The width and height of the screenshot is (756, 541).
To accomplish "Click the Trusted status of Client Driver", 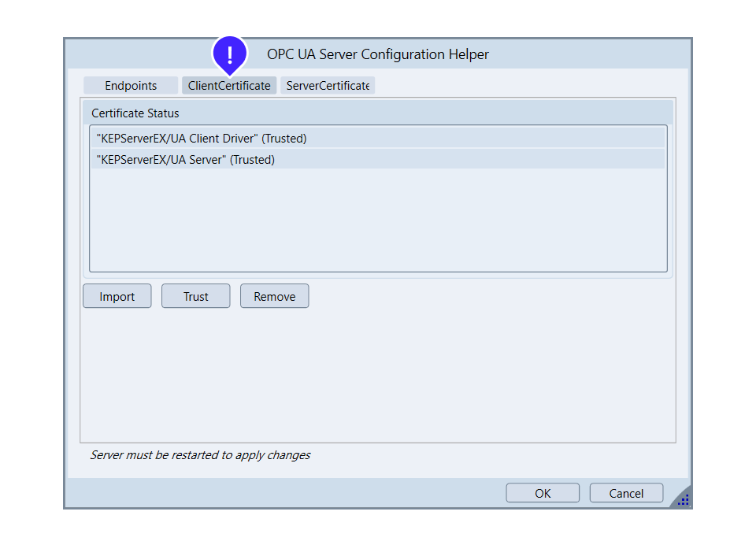I will [284, 139].
